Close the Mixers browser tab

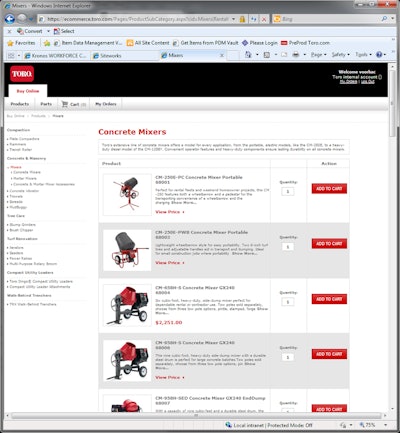click(x=222, y=55)
